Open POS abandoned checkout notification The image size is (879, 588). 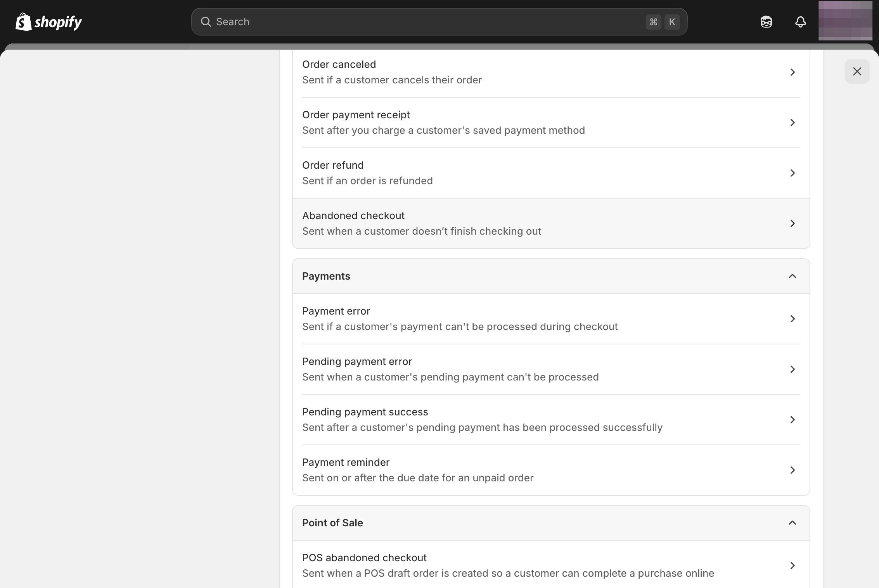551,566
